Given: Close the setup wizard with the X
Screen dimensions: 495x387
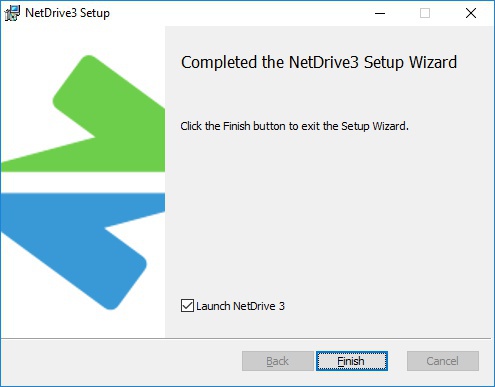Looking at the screenshot, I should pos(471,13).
